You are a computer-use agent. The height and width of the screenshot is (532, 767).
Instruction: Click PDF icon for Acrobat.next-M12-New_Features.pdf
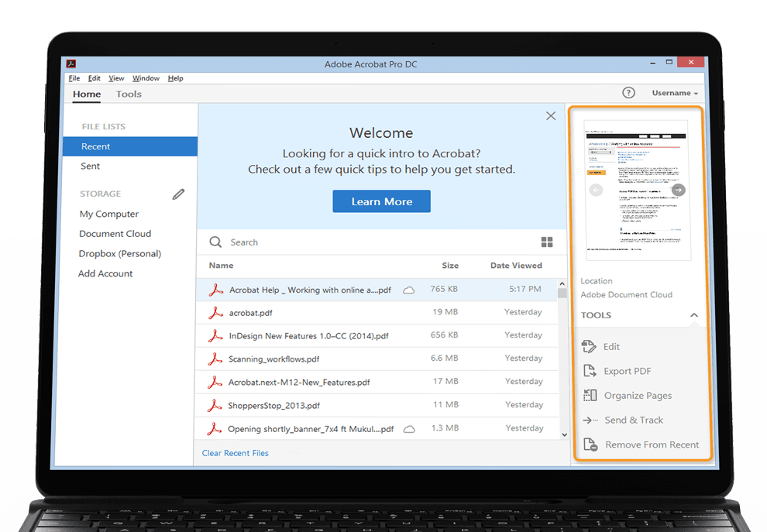click(x=215, y=383)
